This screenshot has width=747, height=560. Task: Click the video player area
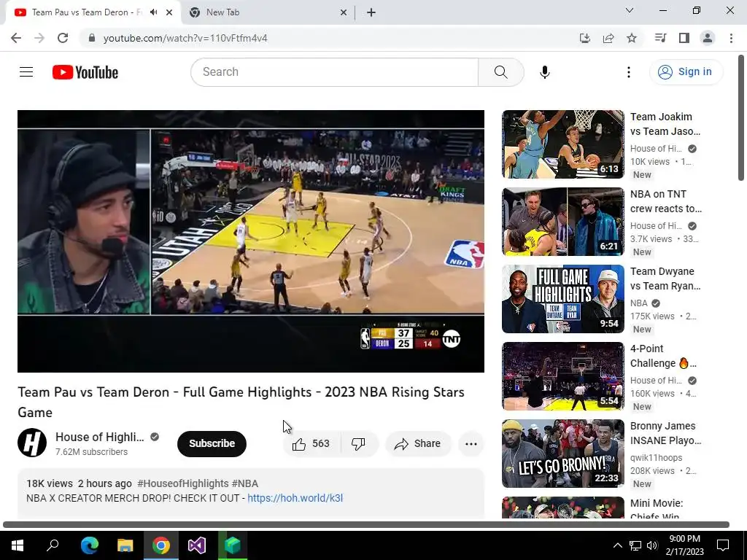click(x=251, y=241)
